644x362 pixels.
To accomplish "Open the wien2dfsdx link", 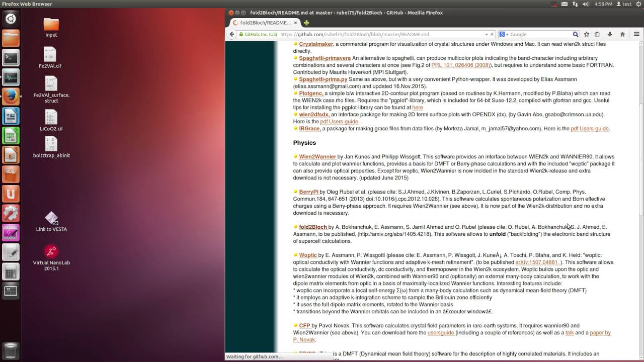I will pos(314,115).
